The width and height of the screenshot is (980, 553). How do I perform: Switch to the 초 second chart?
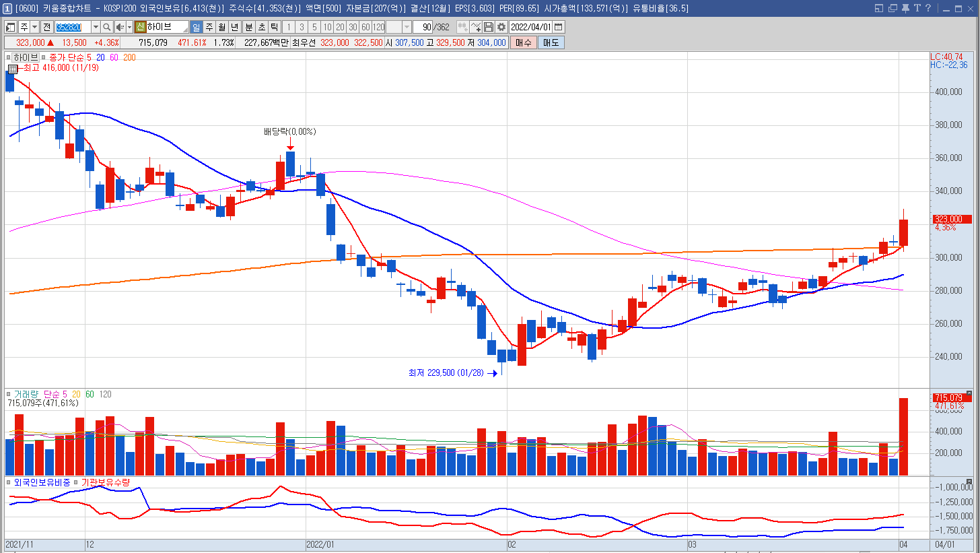coord(261,27)
